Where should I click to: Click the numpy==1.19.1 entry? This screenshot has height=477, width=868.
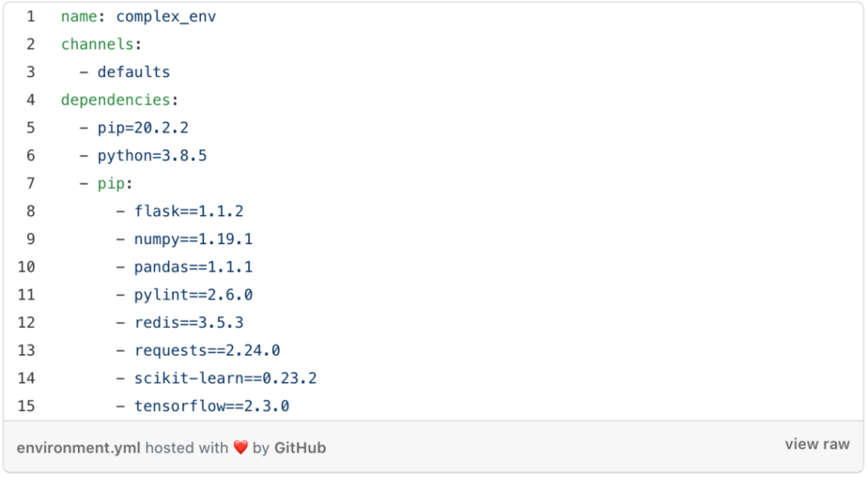pos(193,239)
